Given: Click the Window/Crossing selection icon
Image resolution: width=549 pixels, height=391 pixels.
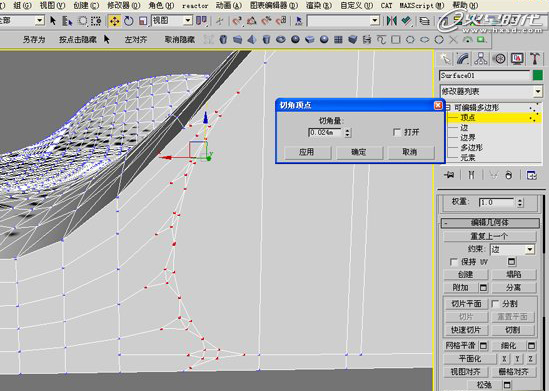Looking at the screenshot, I should [x=96, y=21].
